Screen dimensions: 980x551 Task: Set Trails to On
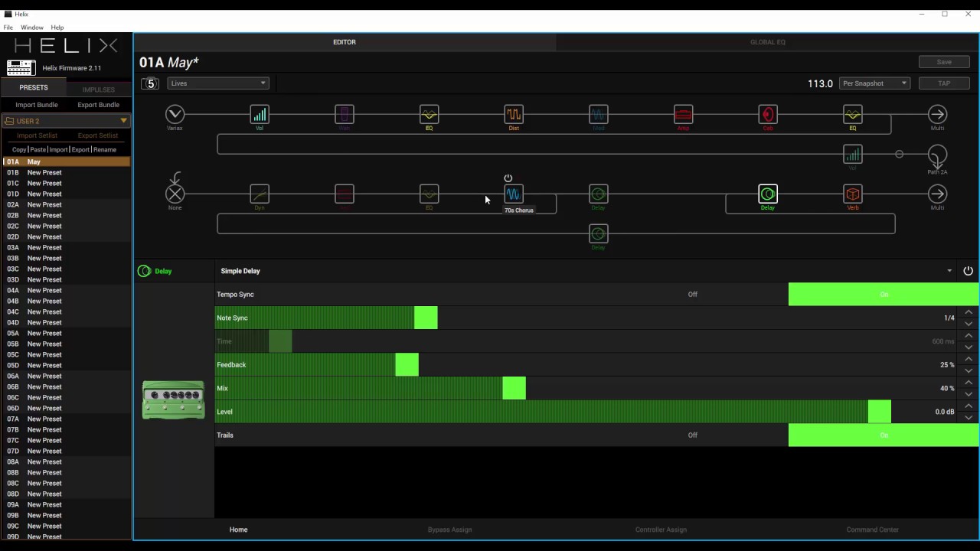tap(884, 435)
